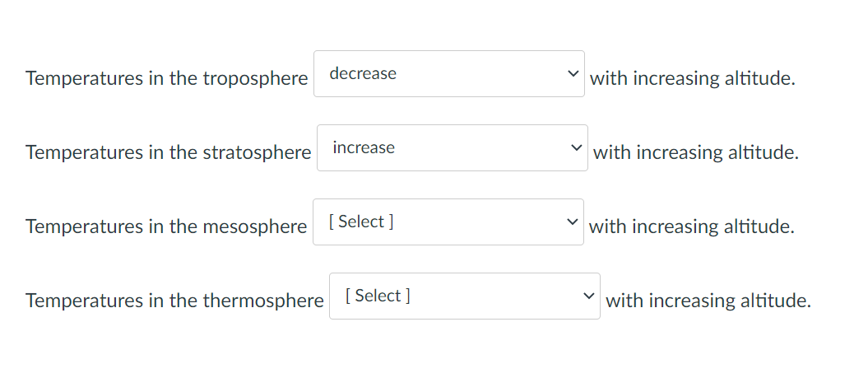Click the "Temperatures in the mesosphere" text
This screenshot has width=868, height=378.
pos(165,227)
